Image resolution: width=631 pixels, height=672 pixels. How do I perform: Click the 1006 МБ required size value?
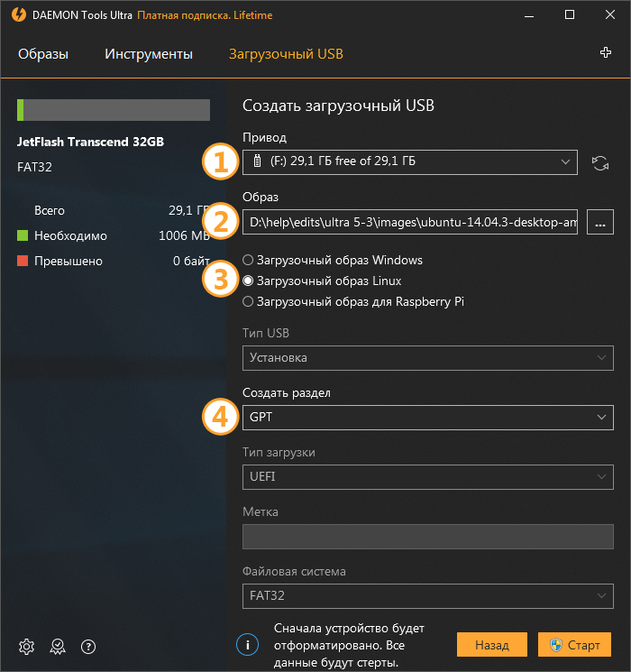click(184, 235)
